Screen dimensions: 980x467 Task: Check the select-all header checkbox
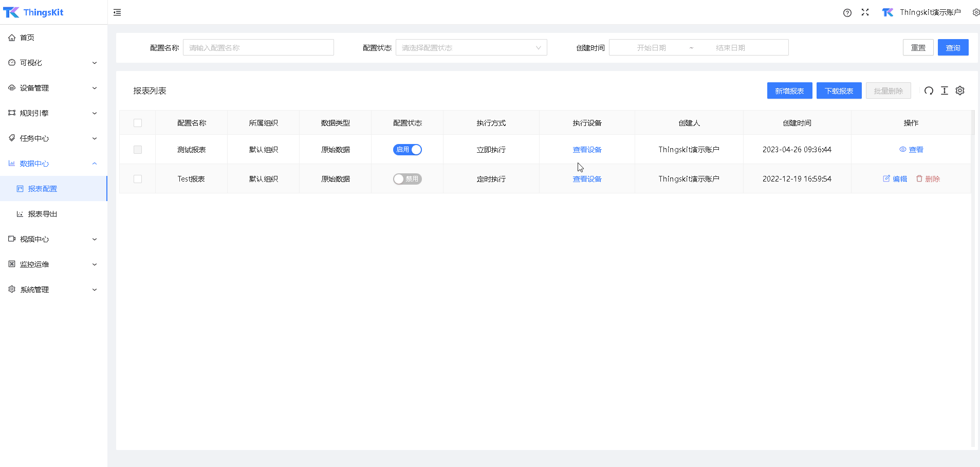pos(138,123)
